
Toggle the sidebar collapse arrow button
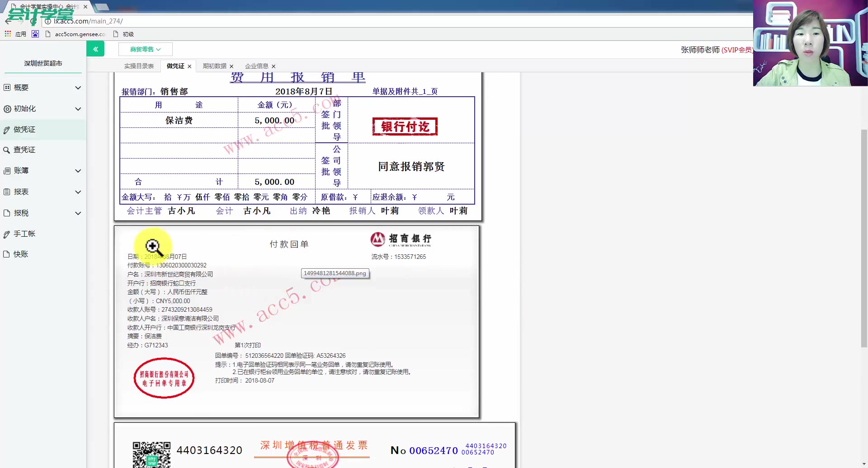[x=95, y=48]
